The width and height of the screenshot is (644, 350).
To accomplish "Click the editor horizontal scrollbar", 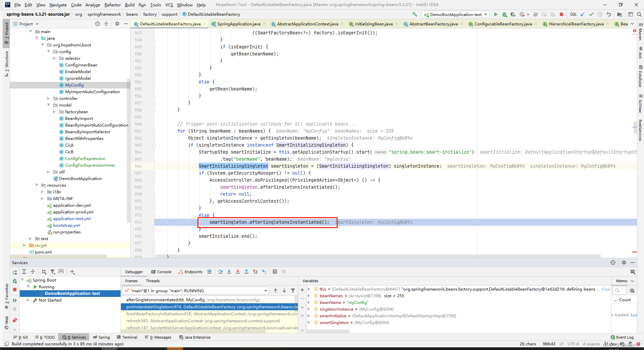I will coord(377,256).
